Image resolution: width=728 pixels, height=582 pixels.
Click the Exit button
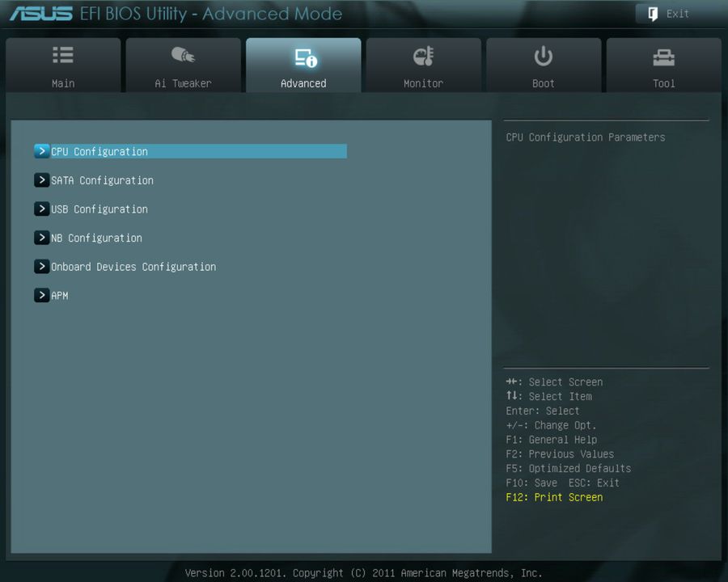coord(669,13)
